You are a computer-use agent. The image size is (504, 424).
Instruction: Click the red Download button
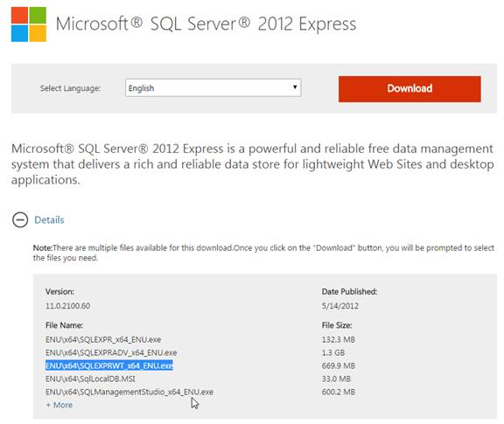(409, 89)
